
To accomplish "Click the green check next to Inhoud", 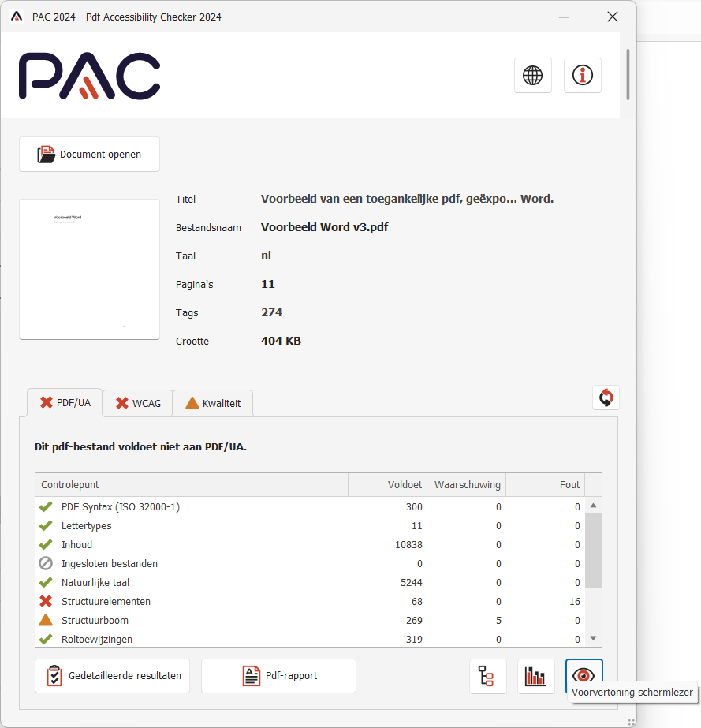I will click(x=46, y=544).
